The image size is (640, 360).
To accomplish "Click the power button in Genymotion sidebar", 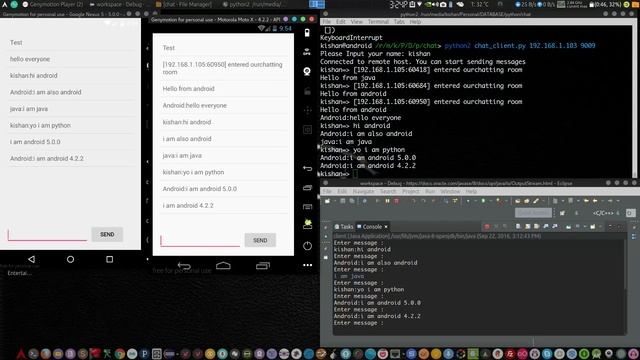I will (307, 246).
